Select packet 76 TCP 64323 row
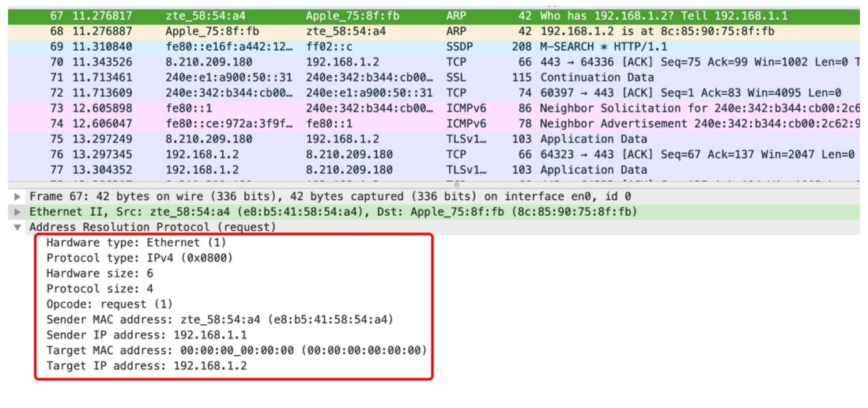This screenshot has height=408, width=868. [x=434, y=154]
